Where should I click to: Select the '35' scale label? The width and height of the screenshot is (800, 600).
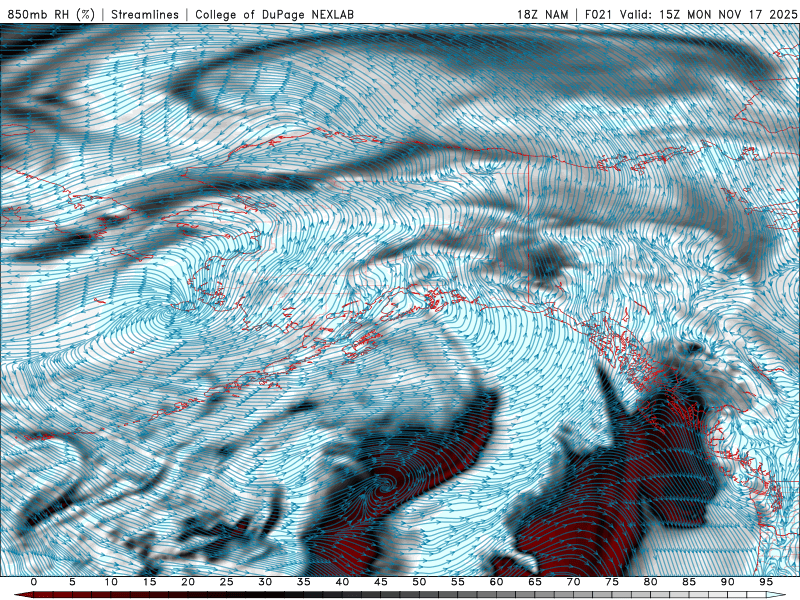point(304,582)
